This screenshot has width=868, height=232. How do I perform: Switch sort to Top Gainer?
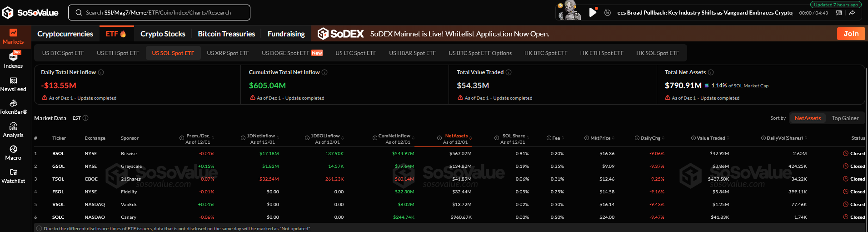(x=845, y=118)
